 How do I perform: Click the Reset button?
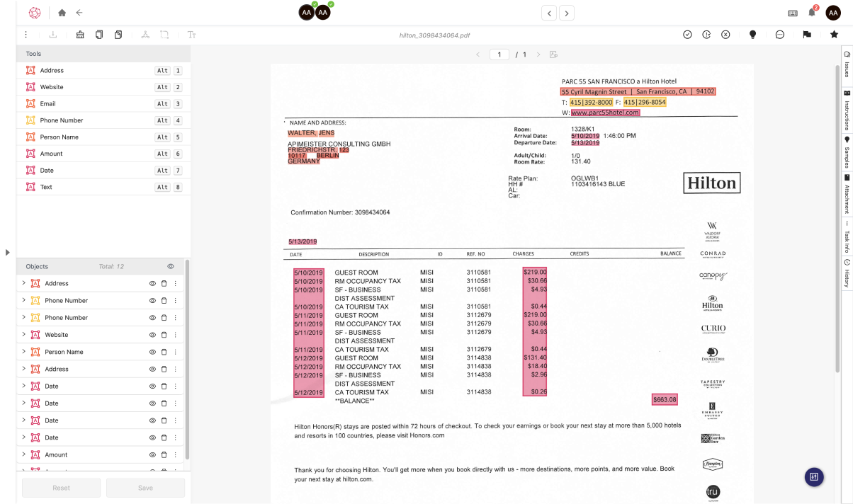[62, 488]
